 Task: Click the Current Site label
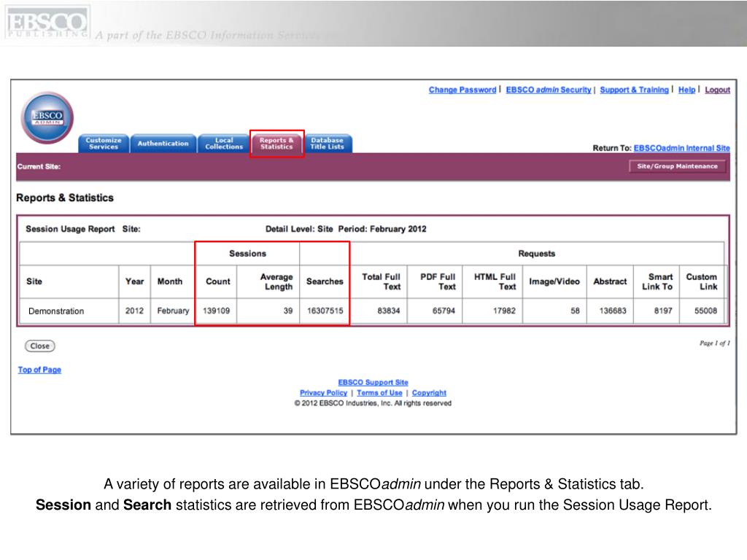tap(39, 167)
